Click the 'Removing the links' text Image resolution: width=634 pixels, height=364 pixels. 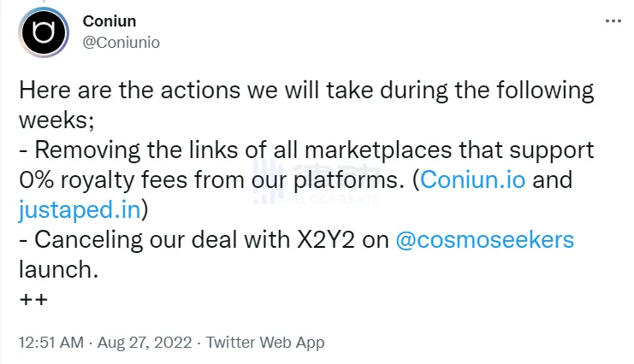click(x=111, y=151)
